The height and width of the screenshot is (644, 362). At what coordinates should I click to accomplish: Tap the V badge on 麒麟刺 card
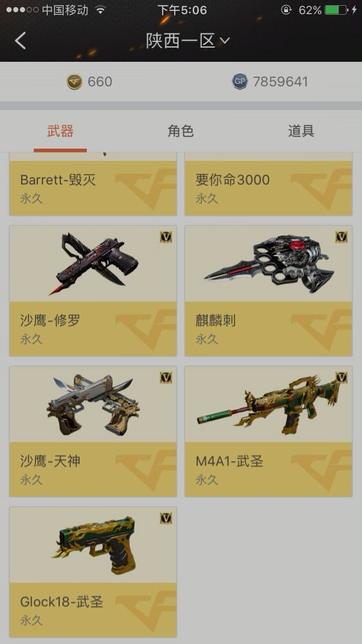341,237
